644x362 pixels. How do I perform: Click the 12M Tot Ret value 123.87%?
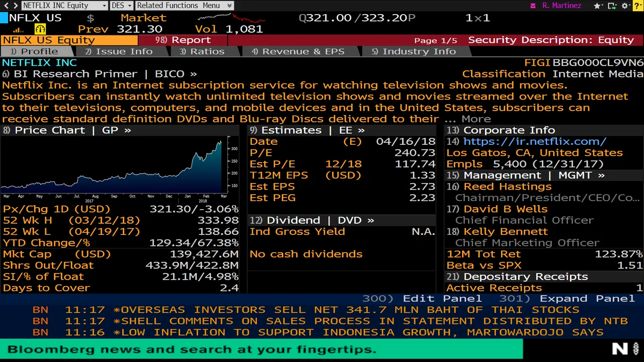(x=619, y=254)
